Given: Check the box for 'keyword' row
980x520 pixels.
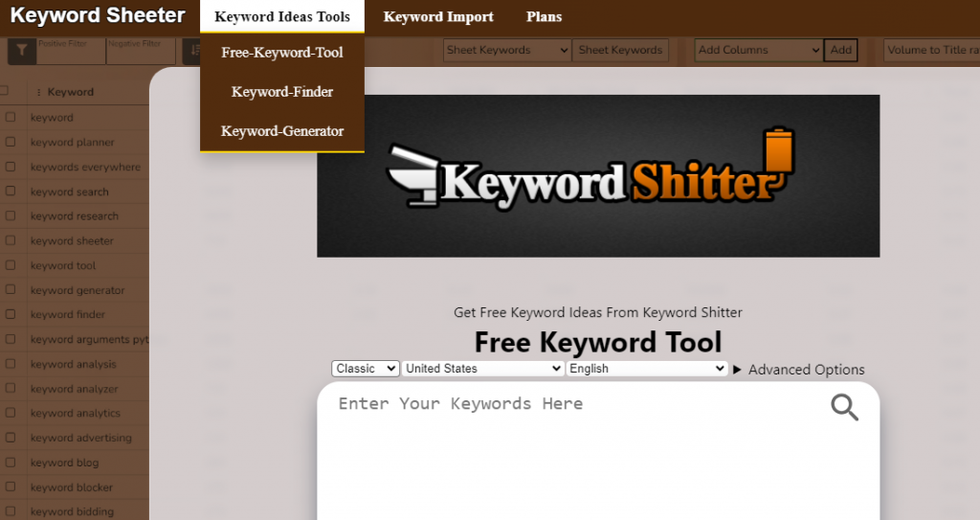Looking at the screenshot, I should [x=11, y=117].
